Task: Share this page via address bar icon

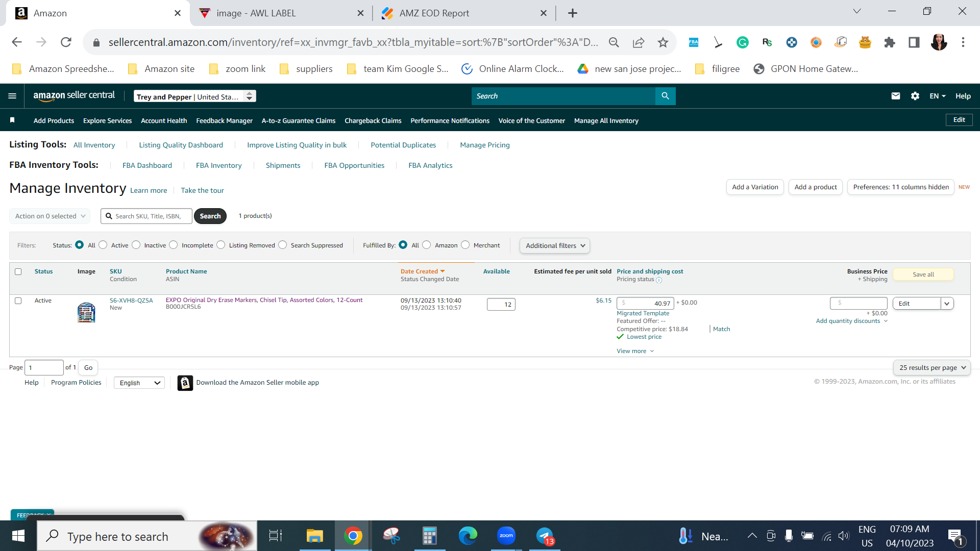Action: 639,42
